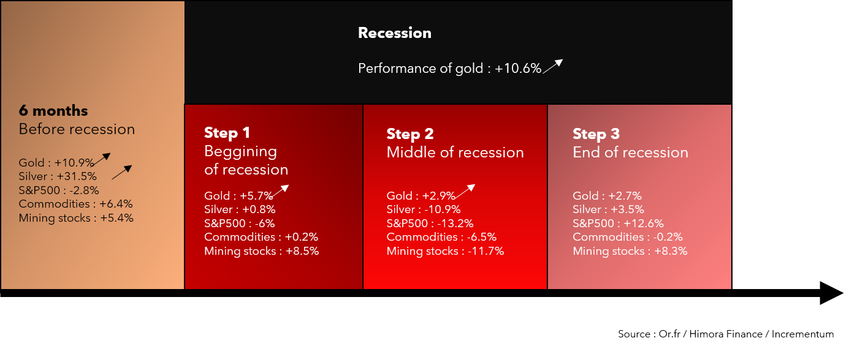
Task: Select the arrow beside Step 1 Gold +5.7%
Action: [x=280, y=191]
